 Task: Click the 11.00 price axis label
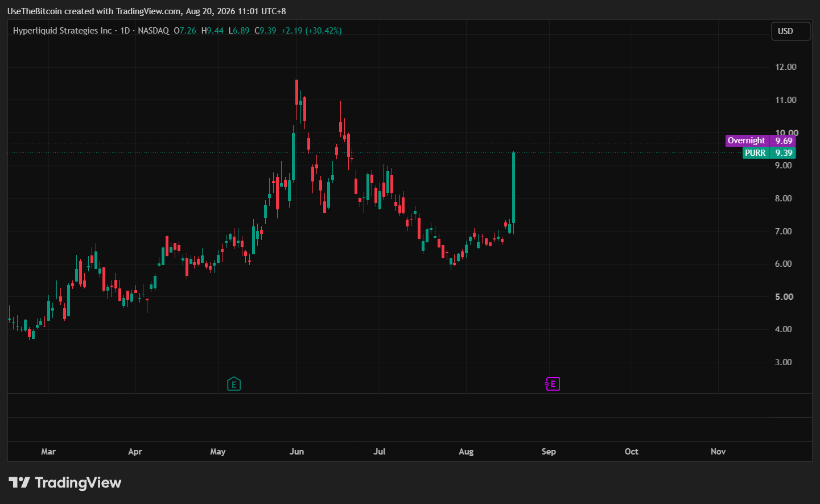(786, 100)
